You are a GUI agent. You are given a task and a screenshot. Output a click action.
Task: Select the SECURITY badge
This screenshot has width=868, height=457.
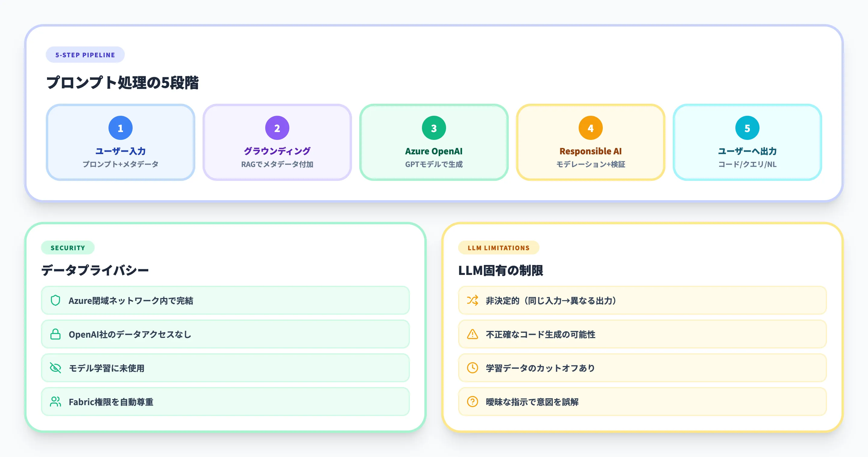point(68,248)
